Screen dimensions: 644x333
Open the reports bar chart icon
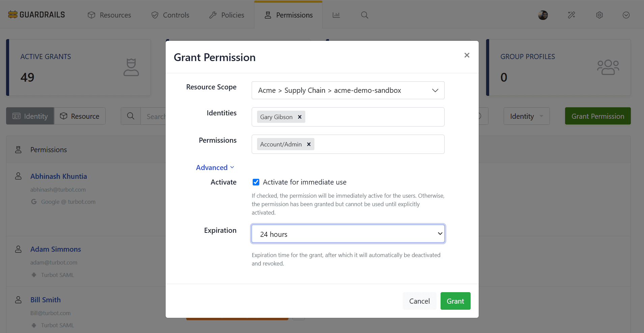point(336,15)
